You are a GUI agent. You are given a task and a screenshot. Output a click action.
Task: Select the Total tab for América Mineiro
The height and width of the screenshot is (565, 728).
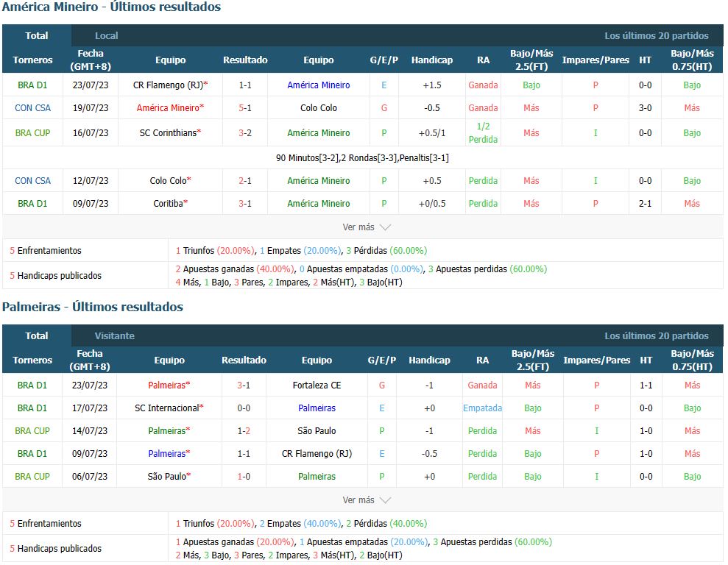(x=37, y=36)
